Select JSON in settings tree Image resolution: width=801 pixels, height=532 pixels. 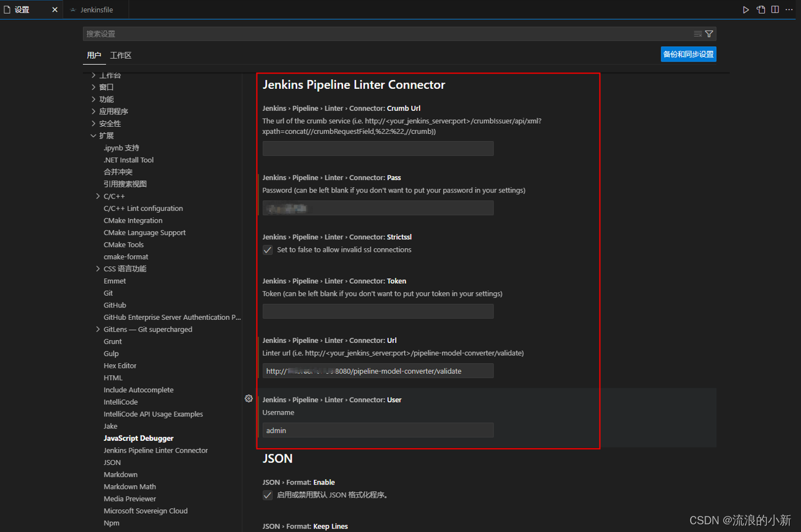112,463
